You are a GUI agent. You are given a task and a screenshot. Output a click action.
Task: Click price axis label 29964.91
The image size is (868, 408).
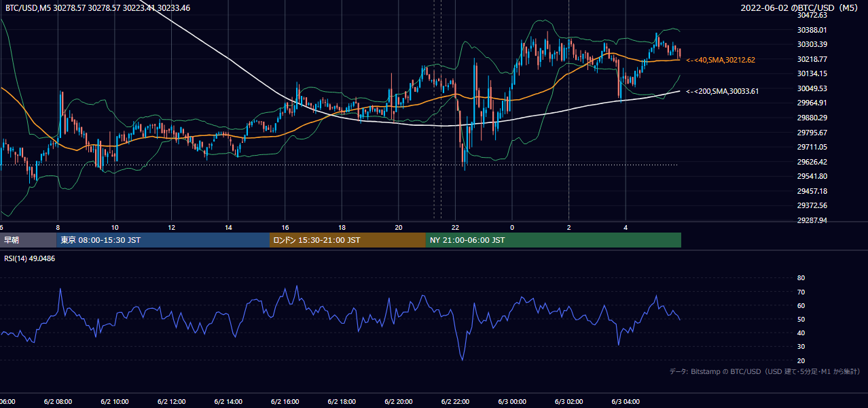[812, 103]
